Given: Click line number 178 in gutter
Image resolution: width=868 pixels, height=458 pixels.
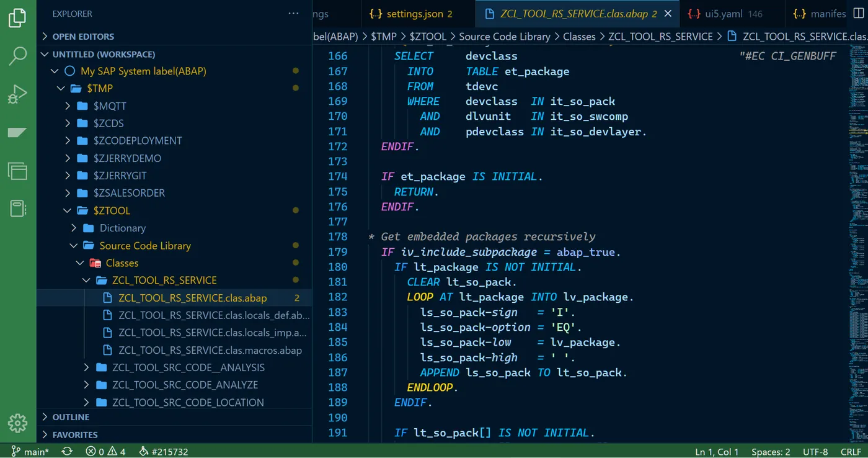Looking at the screenshot, I should pyautogui.click(x=338, y=236).
